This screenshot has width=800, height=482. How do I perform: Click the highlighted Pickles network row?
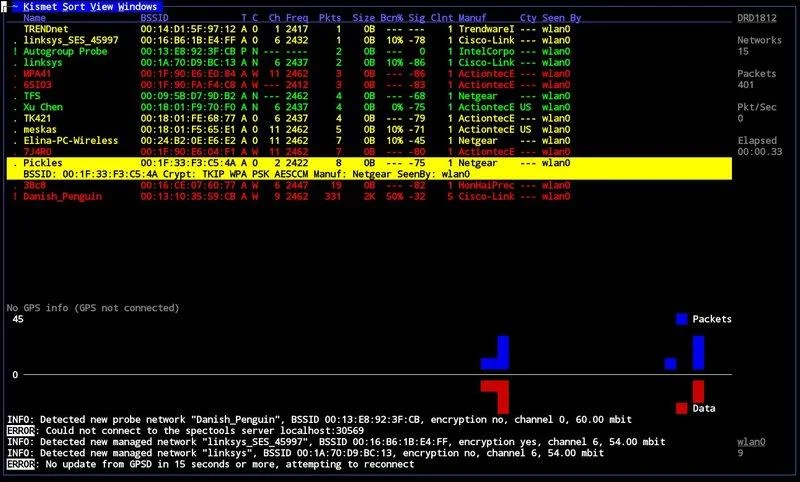(x=369, y=163)
